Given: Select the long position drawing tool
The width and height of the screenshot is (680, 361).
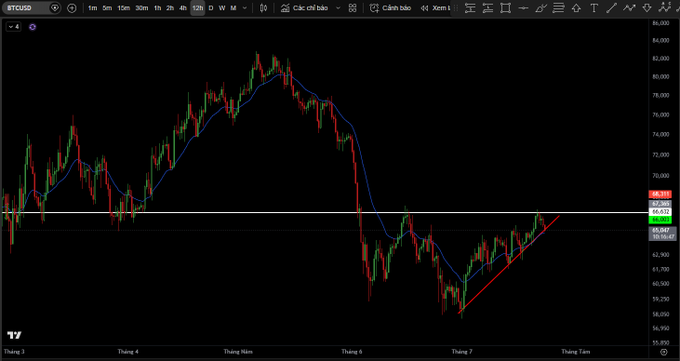Looking at the screenshot, I should [470, 8].
